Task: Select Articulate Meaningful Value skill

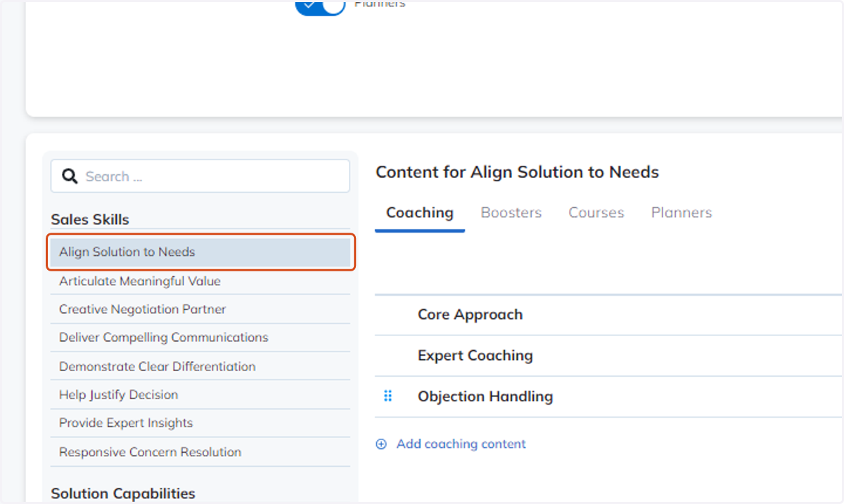Action: [200, 281]
